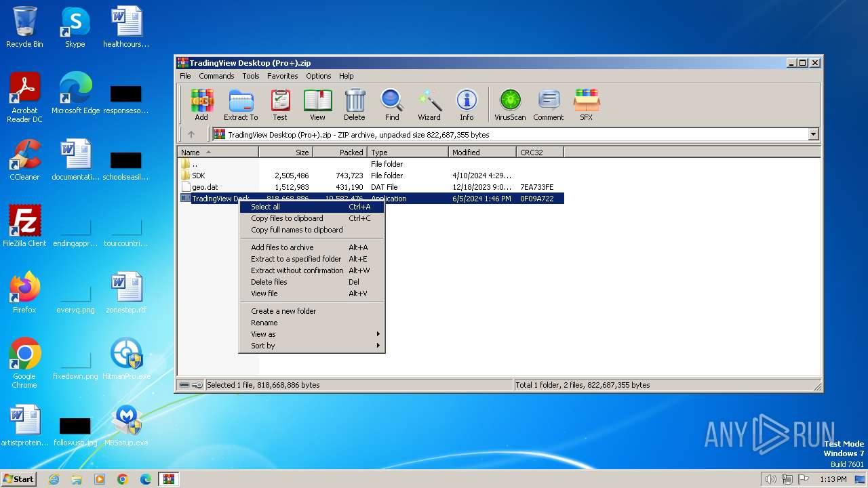Choose Copy full names to clipboard

point(312,230)
